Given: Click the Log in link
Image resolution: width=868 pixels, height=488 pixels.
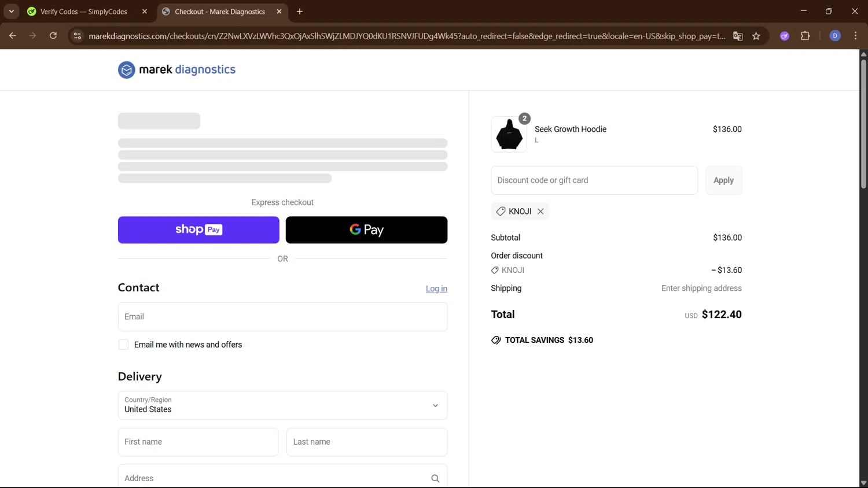Looking at the screenshot, I should coord(436,289).
